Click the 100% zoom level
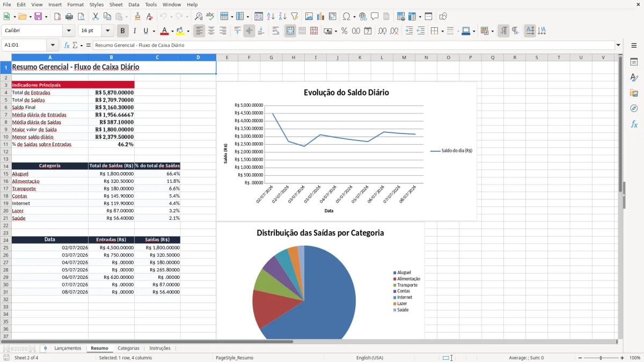The image size is (644, 362). [x=635, y=358]
